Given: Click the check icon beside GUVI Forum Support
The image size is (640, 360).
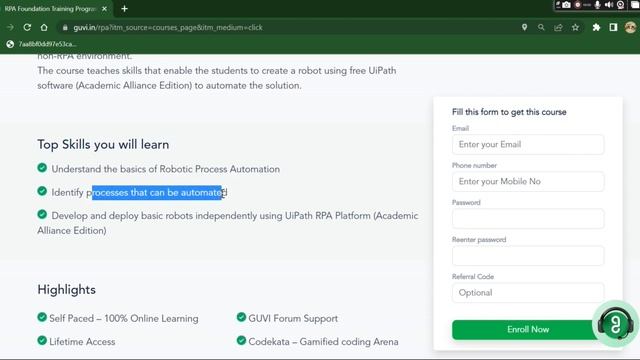Looking at the screenshot, I should [241, 317].
